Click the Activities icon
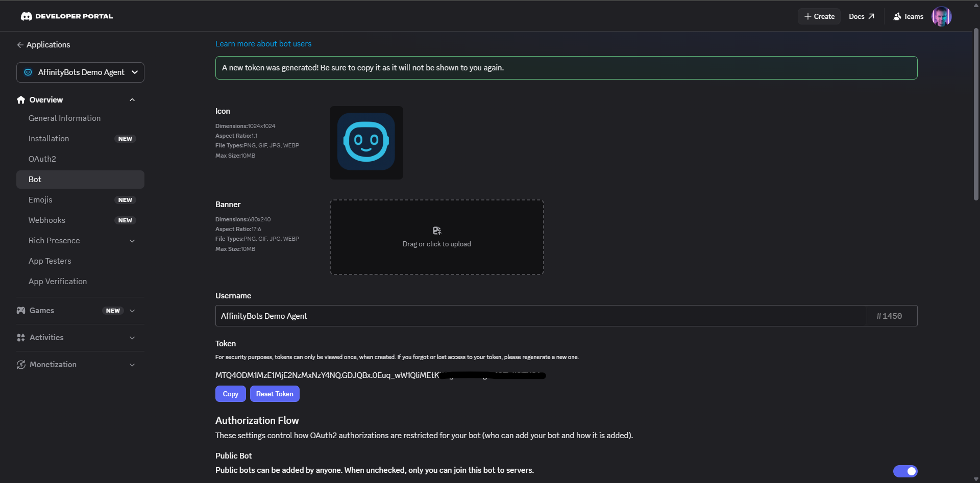Image resolution: width=980 pixels, height=483 pixels. 20,337
